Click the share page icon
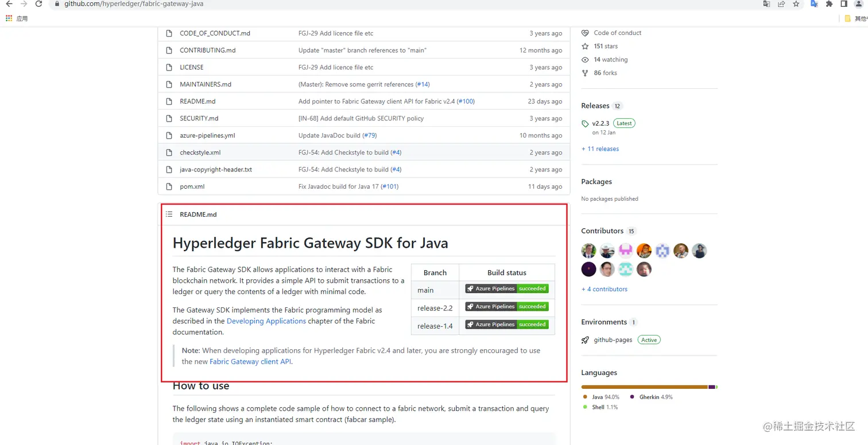 (781, 4)
